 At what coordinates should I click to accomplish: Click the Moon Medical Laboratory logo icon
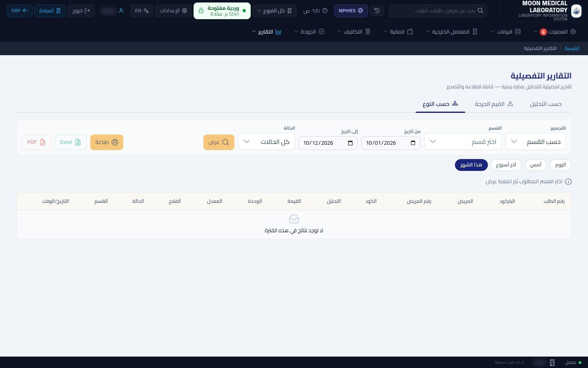click(576, 11)
